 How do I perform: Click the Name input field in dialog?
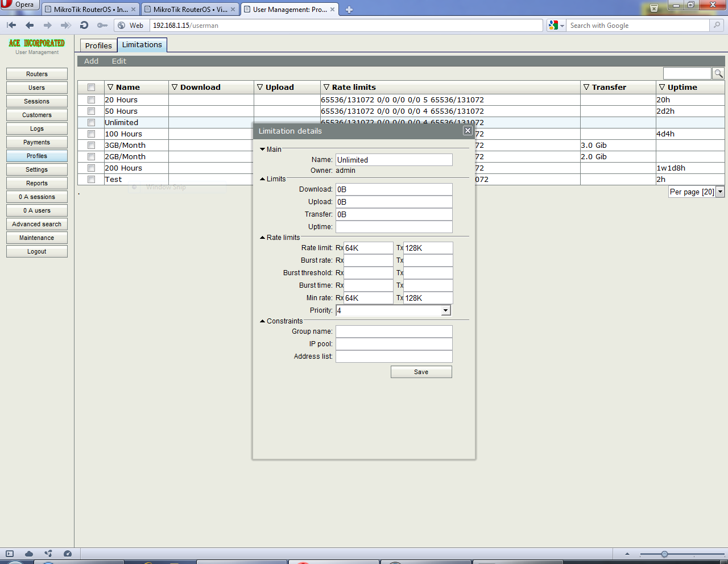click(x=394, y=160)
